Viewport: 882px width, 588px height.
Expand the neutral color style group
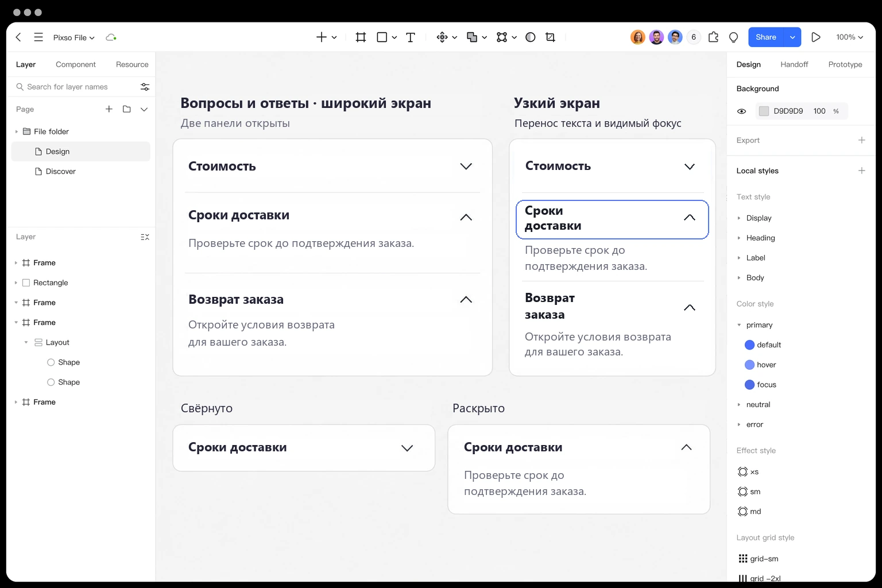pos(739,405)
